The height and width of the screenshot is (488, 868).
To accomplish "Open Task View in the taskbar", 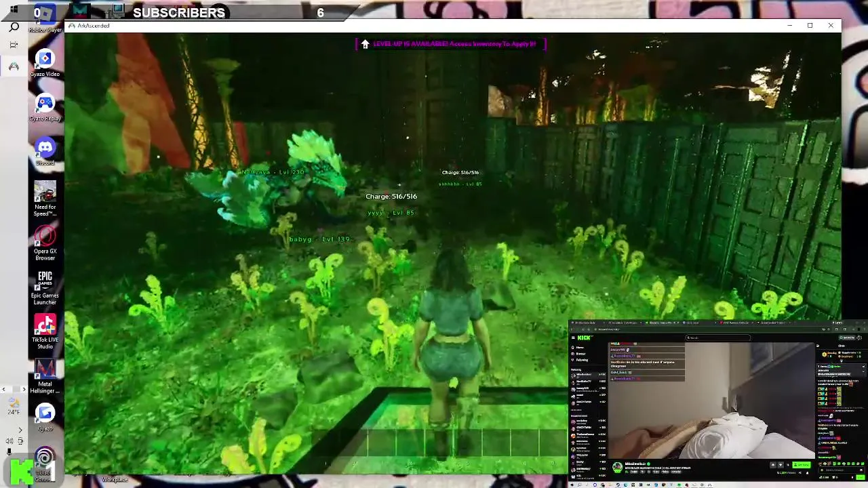I will pyautogui.click(x=14, y=45).
